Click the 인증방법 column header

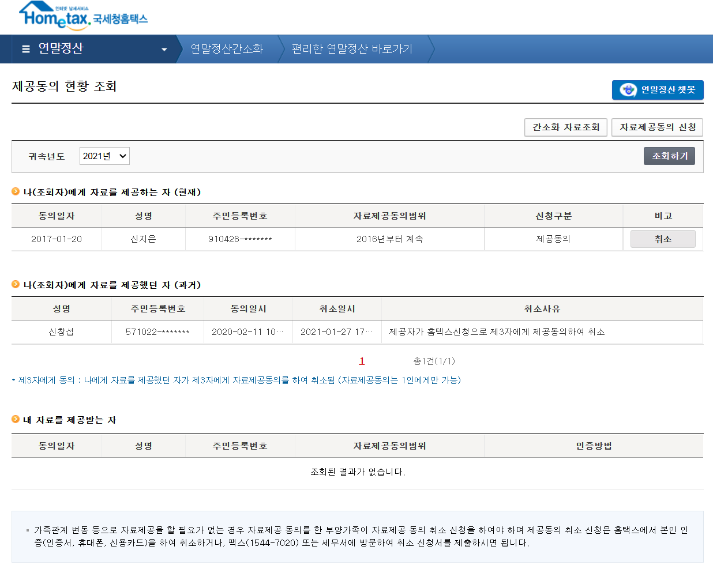[x=594, y=446]
